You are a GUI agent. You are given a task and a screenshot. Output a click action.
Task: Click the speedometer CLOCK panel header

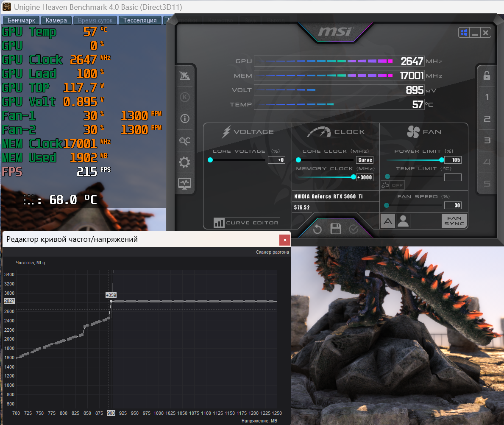[336, 131]
